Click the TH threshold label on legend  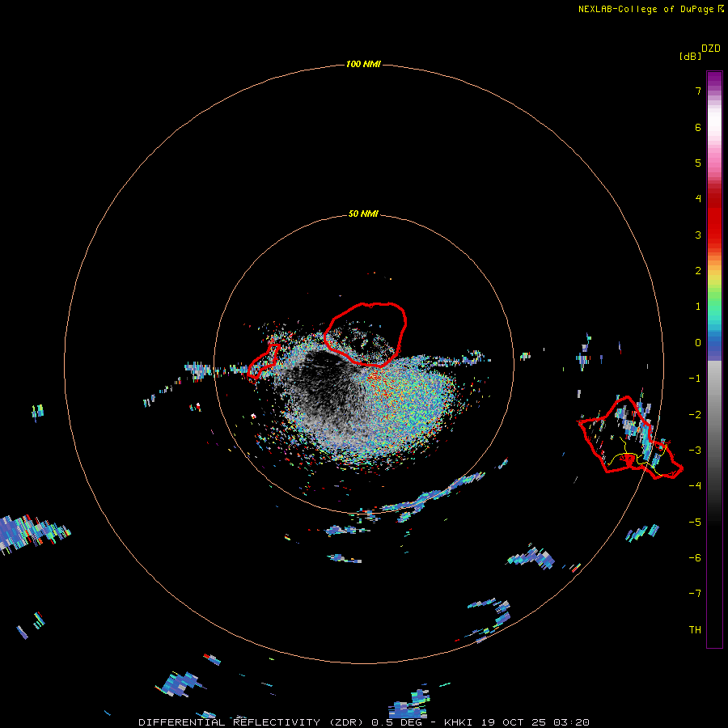(x=695, y=630)
